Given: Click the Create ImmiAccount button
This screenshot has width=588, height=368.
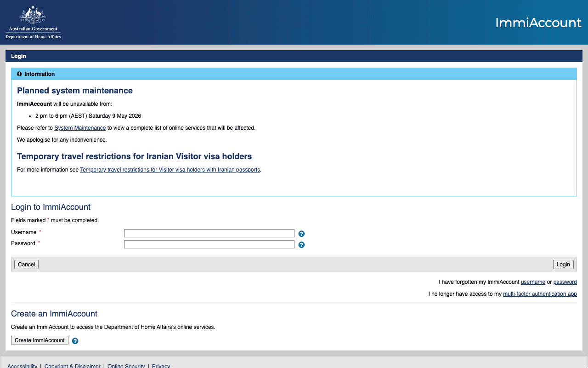Looking at the screenshot, I should tap(40, 340).
